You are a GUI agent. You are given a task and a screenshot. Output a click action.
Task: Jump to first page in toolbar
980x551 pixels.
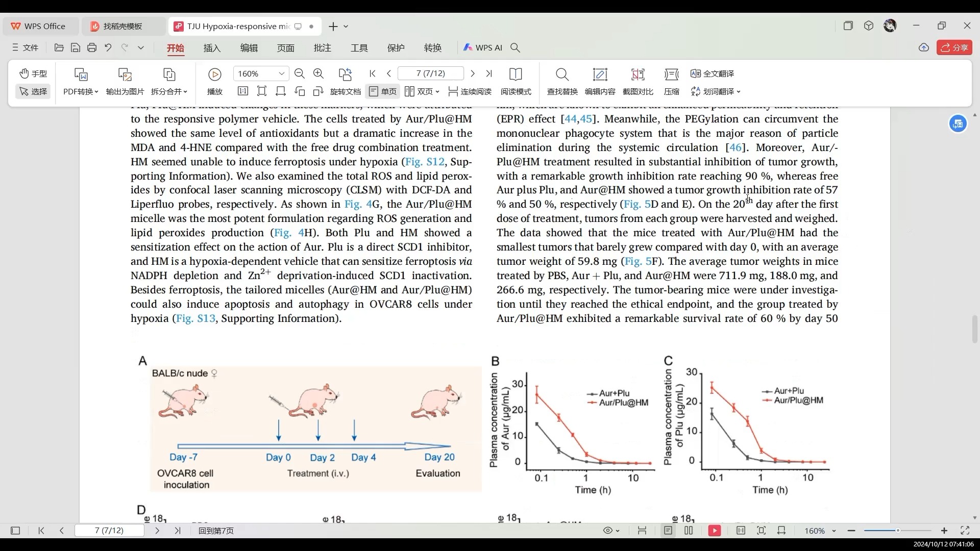pyautogui.click(x=373, y=73)
